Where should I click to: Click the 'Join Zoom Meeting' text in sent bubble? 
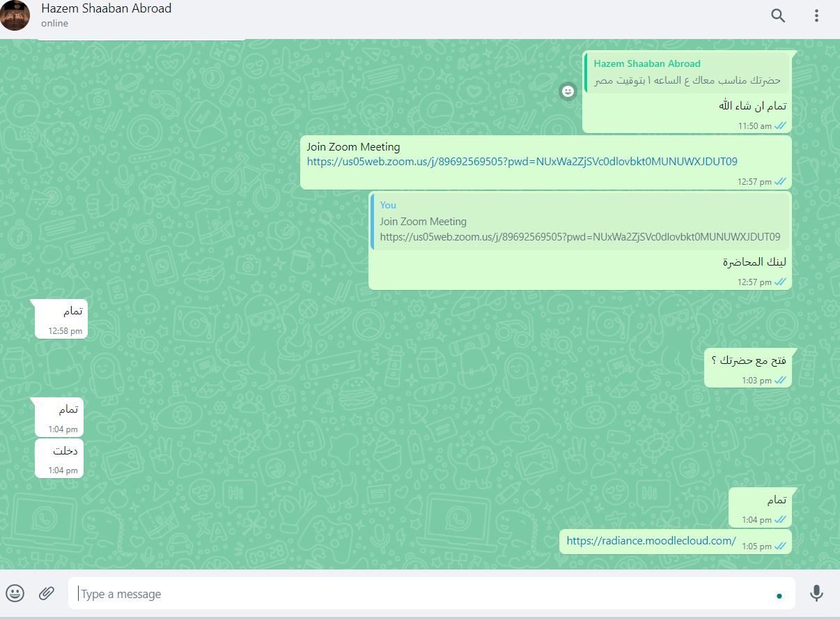point(353,147)
